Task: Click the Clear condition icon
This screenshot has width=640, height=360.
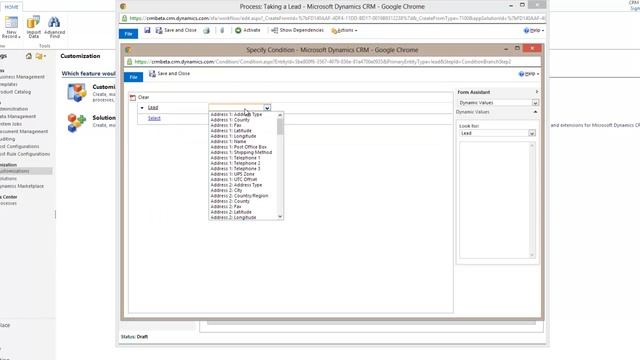Action: coord(133,98)
